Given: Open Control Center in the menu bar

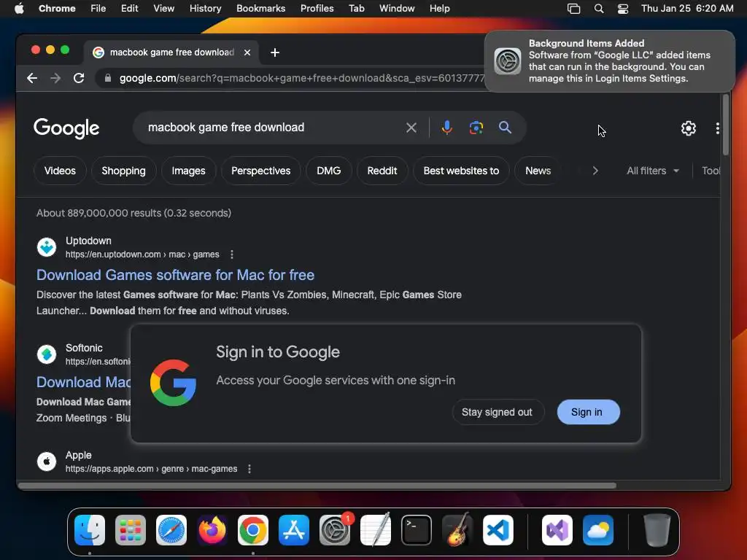Looking at the screenshot, I should point(623,9).
